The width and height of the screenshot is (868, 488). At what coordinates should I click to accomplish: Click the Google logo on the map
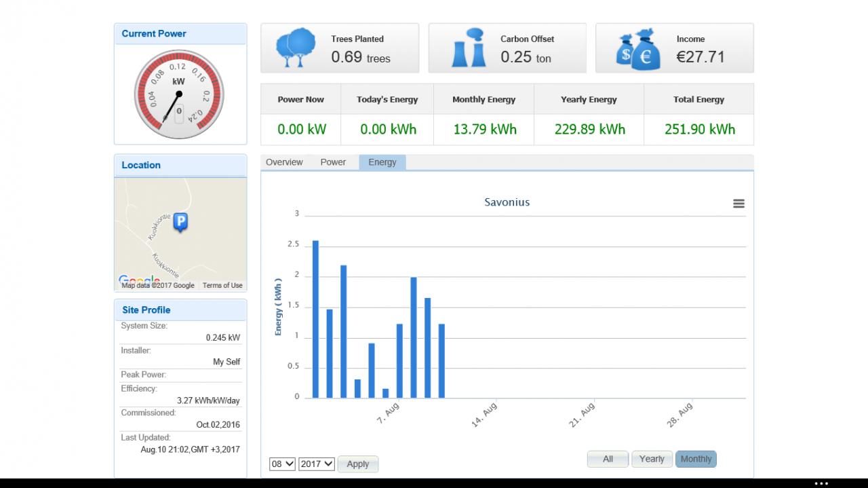coord(139,280)
